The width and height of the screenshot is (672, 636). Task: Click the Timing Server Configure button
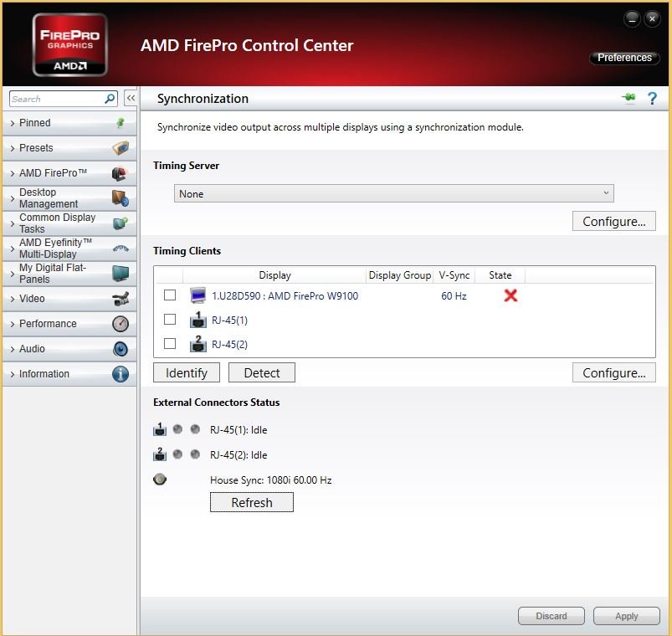coord(613,221)
